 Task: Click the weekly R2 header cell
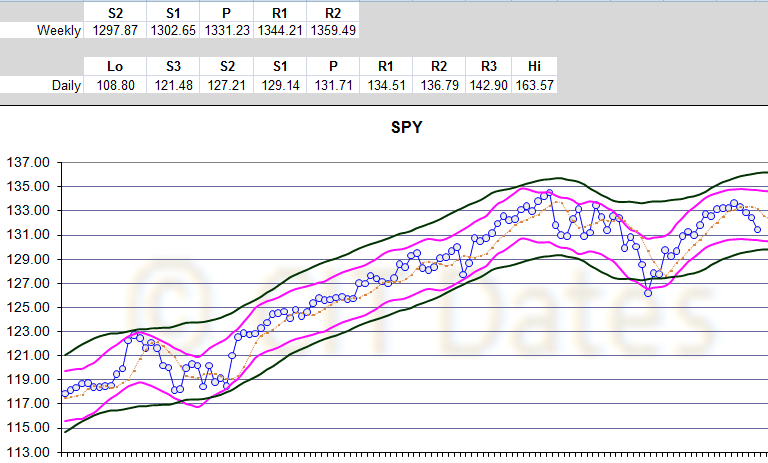point(333,13)
